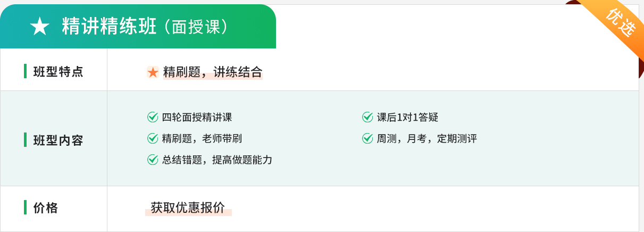This screenshot has width=644, height=232.
Task: Open the 获取优惠报价 link
Action: point(188,208)
